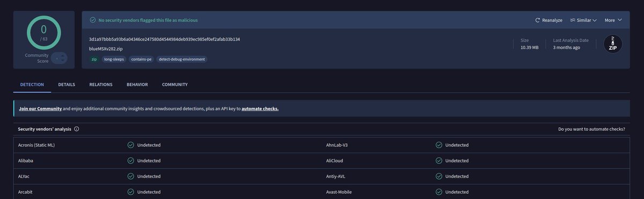644x199 pixels.
Task: Switch to the BEHAVIOR tab
Action: click(x=137, y=85)
